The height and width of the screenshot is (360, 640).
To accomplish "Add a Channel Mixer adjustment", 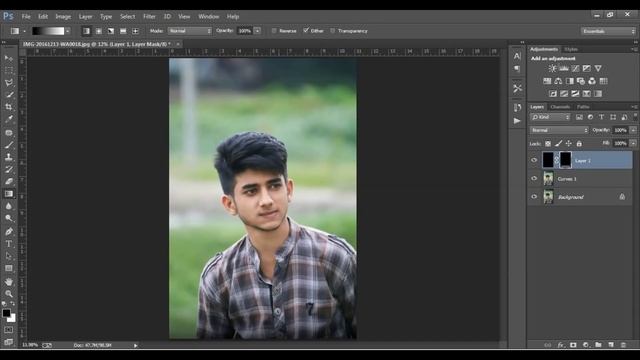I will pos(592,81).
